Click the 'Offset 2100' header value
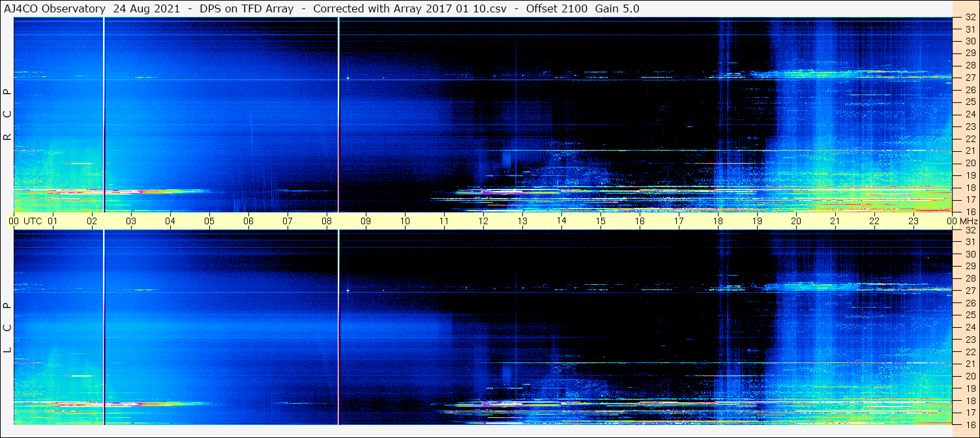 coord(556,8)
